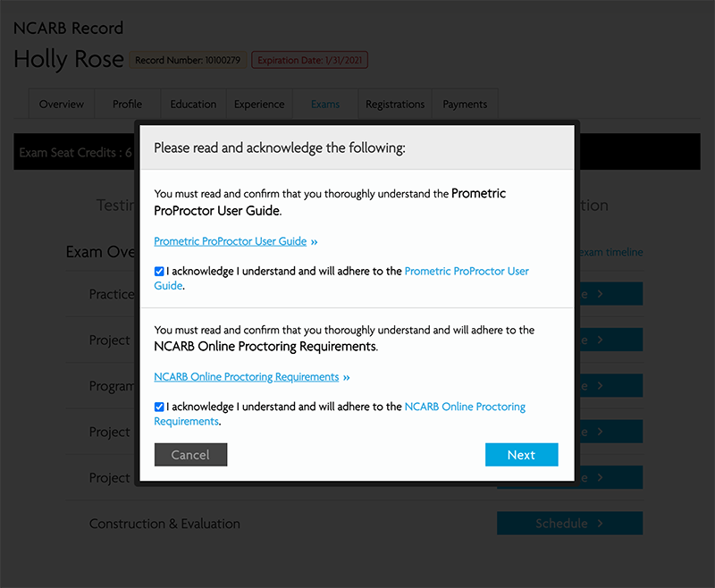Click the chevron arrow on Construction & Evaluation Schedule
The height and width of the screenshot is (588, 715).
(x=600, y=524)
